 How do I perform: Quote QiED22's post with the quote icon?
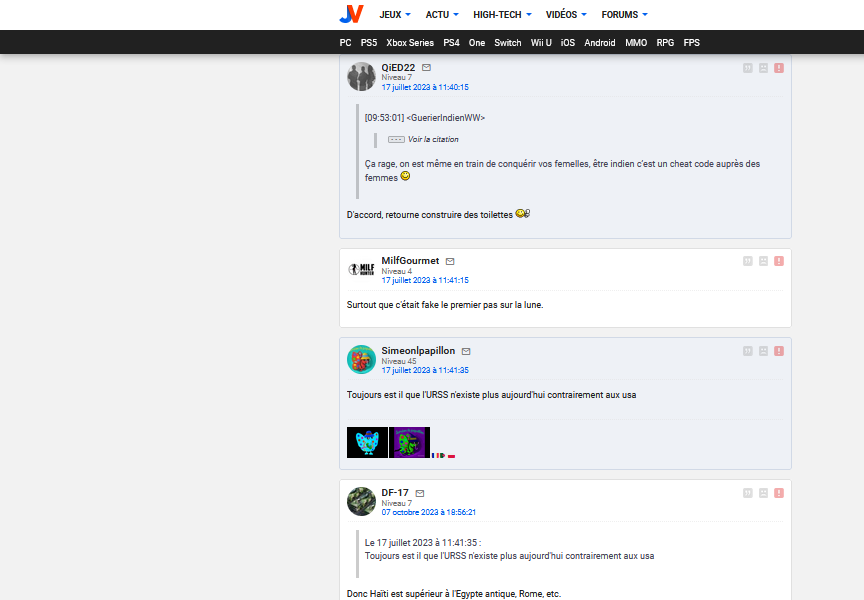(747, 68)
